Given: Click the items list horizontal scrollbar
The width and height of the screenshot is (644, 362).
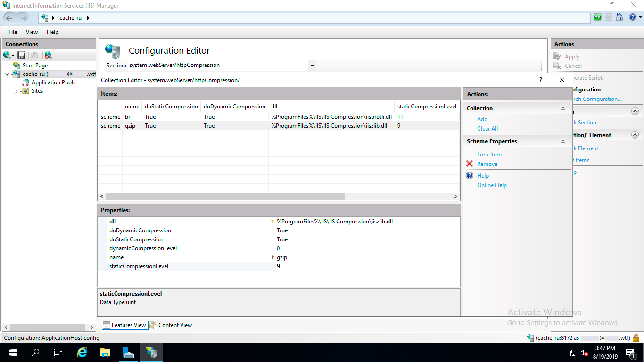Looking at the screenshot, I should pos(225,196).
